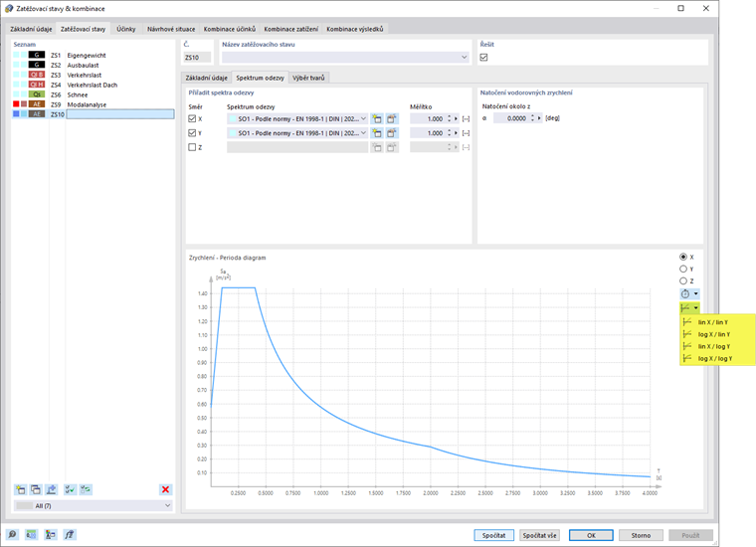The height and width of the screenshot is (547, 756).
Task: Click the axis scaling diagram icon
Action: coord(685,308)
